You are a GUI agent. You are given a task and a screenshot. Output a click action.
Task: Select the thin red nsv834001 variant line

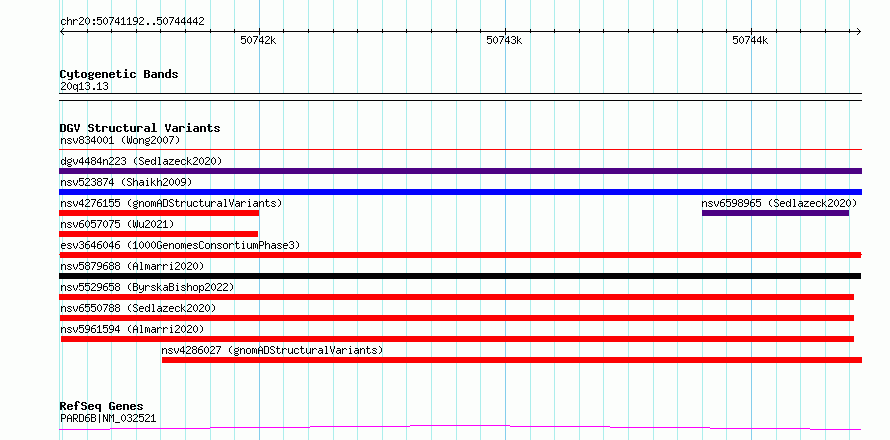pos(460,150)
